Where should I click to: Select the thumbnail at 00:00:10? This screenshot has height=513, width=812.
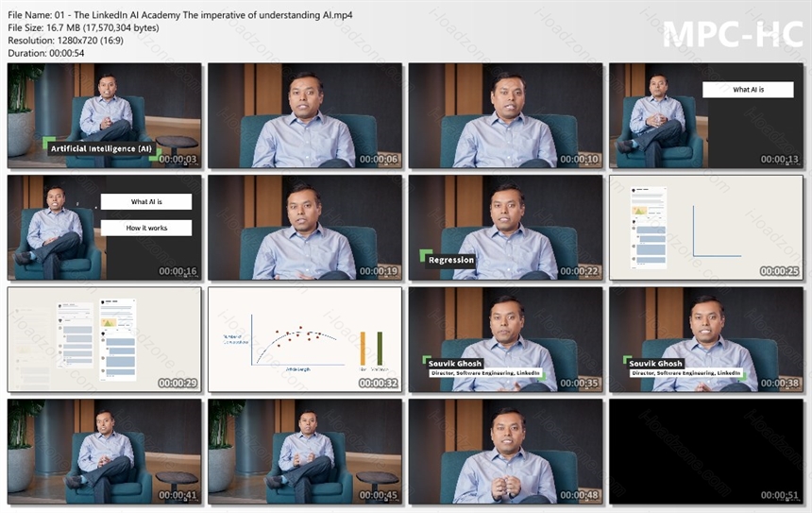tap(505, 115)
